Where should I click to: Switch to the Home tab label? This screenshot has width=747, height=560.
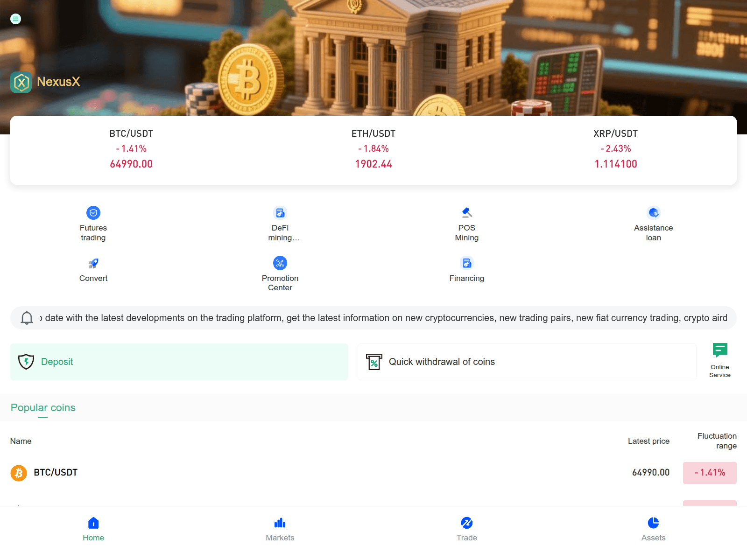(x=93, y=538)
